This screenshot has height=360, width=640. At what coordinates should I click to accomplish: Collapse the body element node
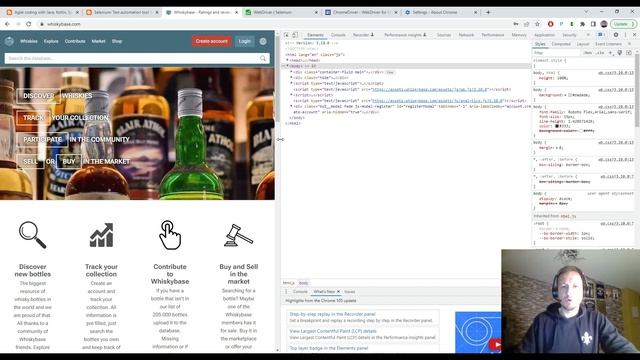click(287, 66)
